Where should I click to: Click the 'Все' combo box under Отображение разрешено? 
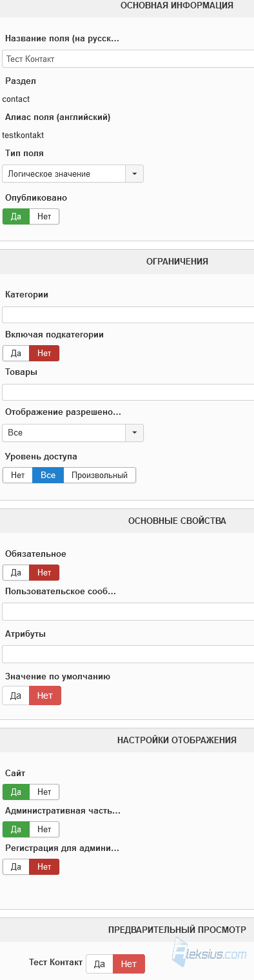[x=64, y=433]
